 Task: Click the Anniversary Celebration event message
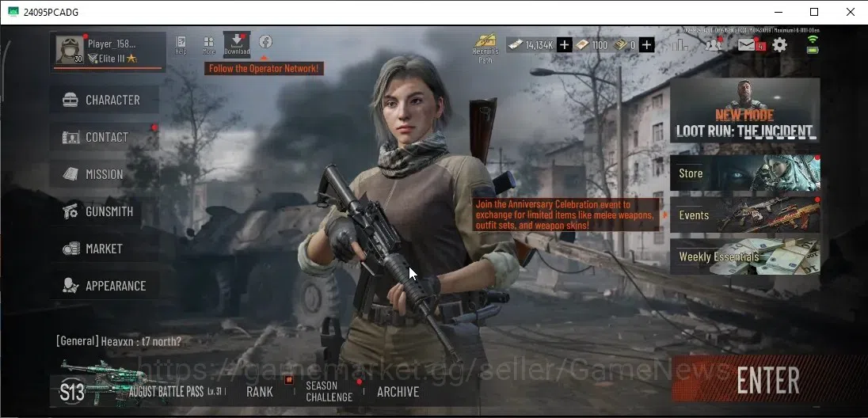pos(565,215)
